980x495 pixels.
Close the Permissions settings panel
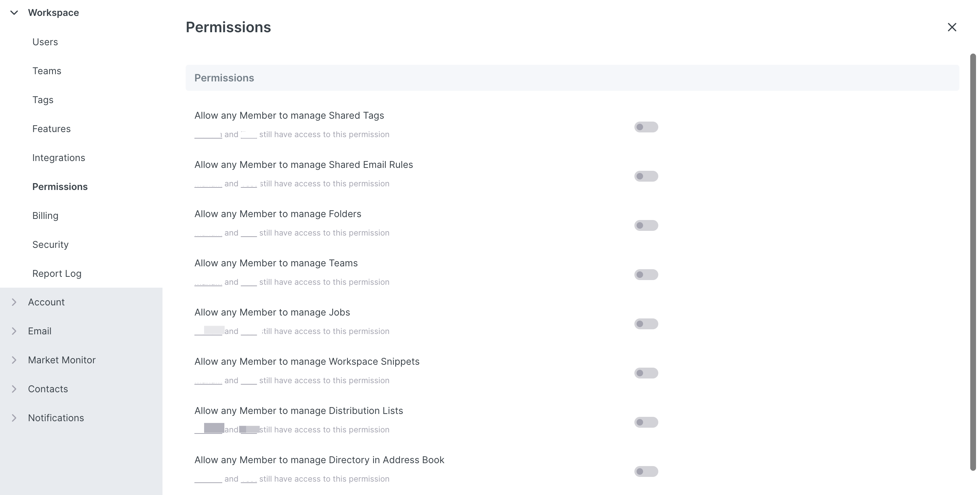tap(951, 27)
